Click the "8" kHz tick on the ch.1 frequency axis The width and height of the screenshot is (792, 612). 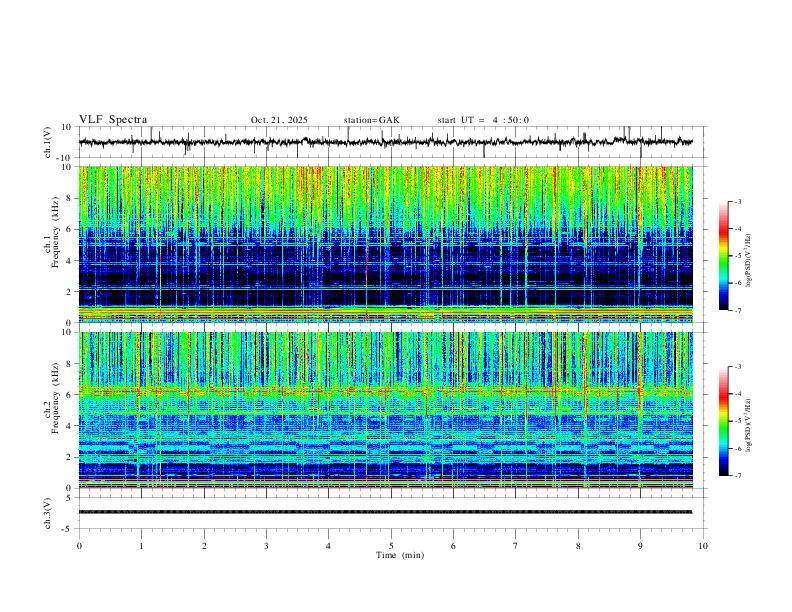pyautogui.click(x=69, y=198)
